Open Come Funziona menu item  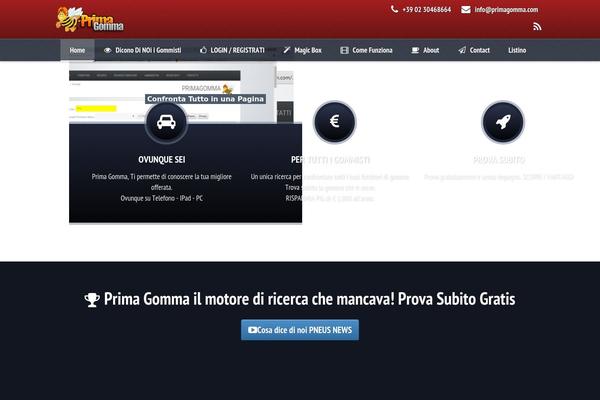(366, 50)
